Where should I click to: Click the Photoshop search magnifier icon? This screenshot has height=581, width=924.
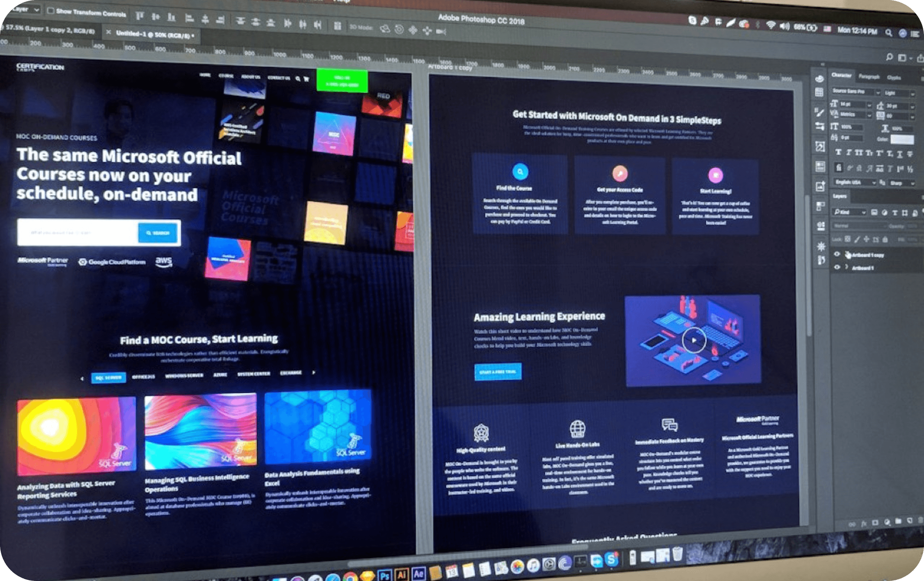[x=889, y=57]
